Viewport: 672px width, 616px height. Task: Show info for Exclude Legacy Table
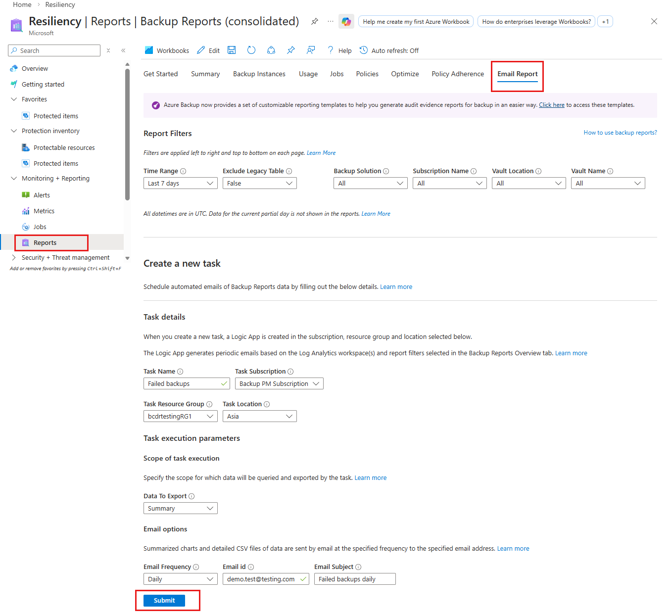289,171
